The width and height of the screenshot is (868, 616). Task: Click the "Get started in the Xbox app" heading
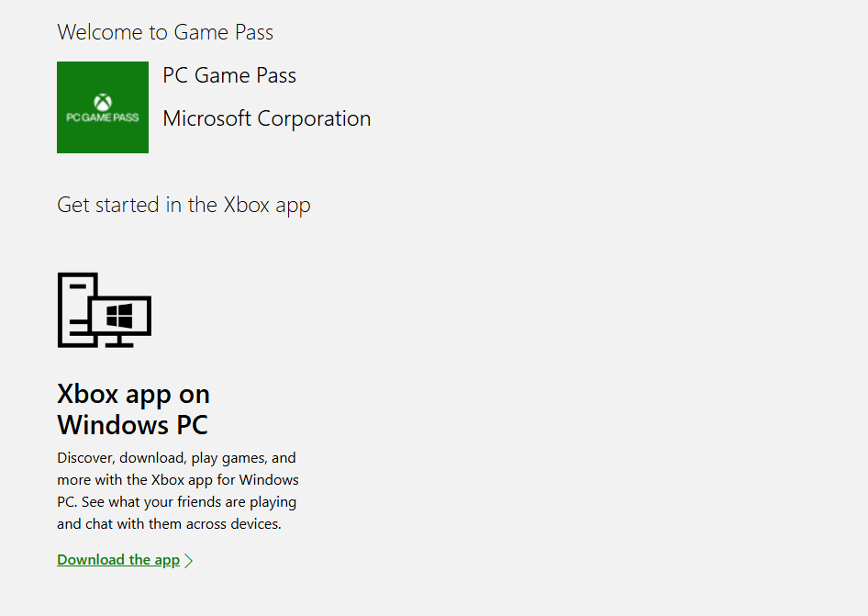click(x=184, y=205)
